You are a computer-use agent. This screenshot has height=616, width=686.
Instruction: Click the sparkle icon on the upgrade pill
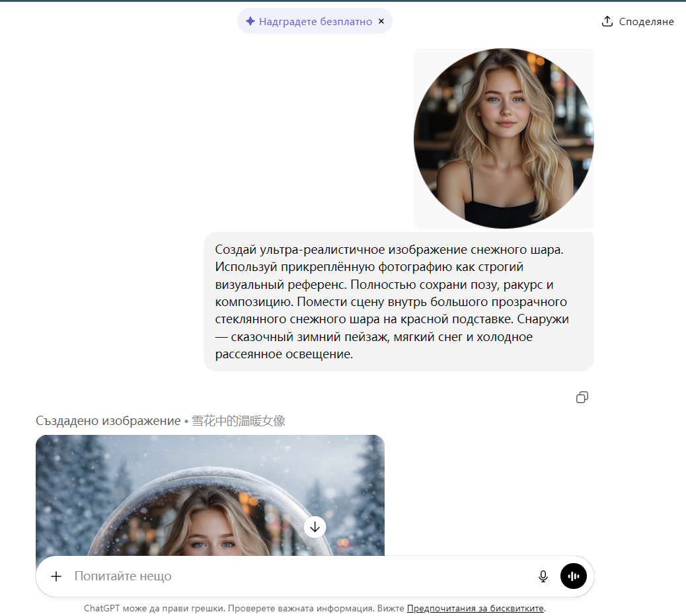250,20
